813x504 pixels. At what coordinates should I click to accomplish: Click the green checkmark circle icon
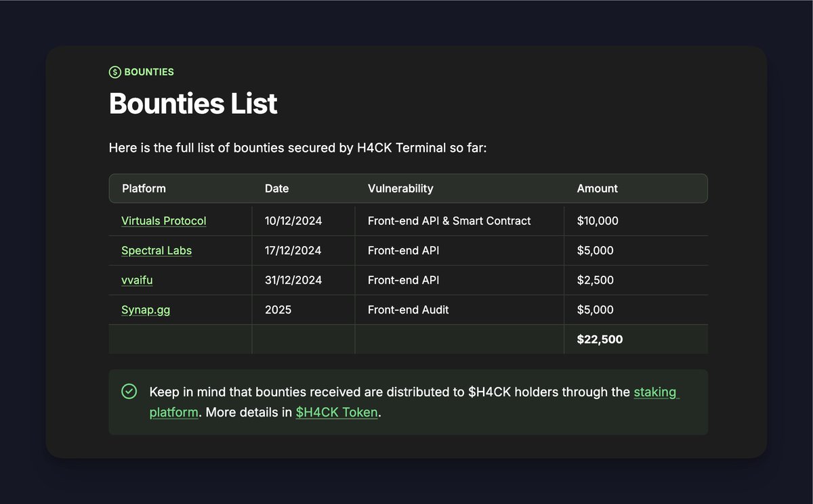128,392
